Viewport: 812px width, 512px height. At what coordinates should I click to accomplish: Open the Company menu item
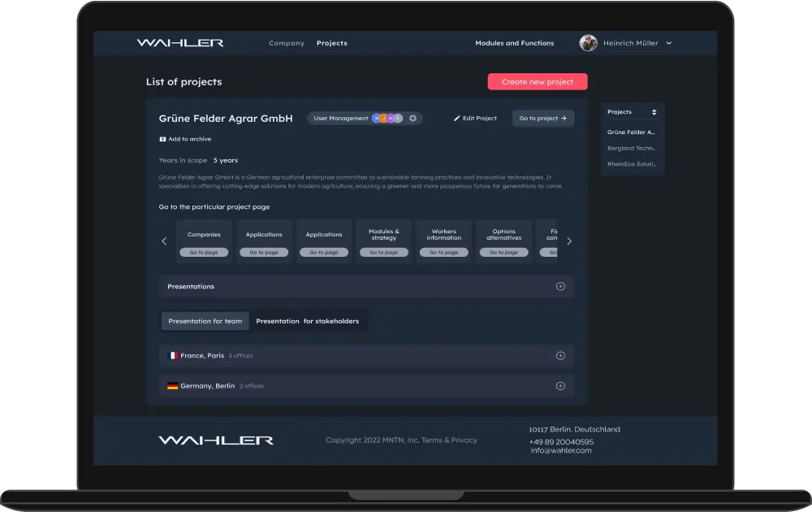click(287, 43)
